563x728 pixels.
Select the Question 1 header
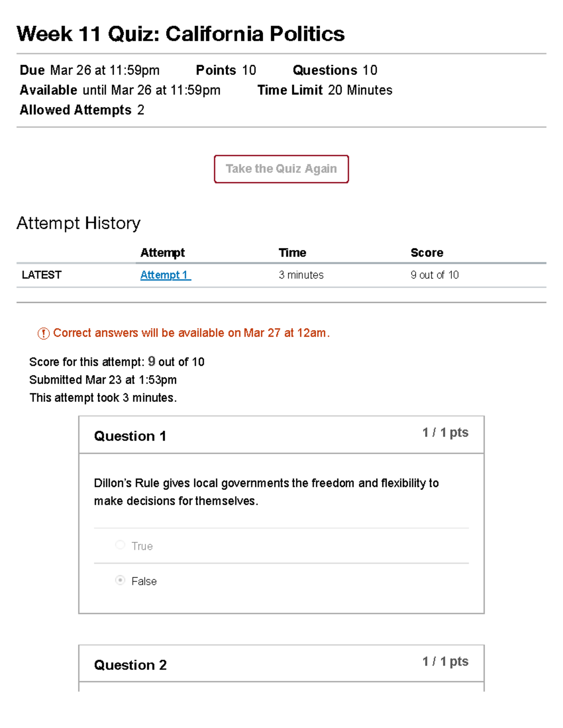point(130,436)
